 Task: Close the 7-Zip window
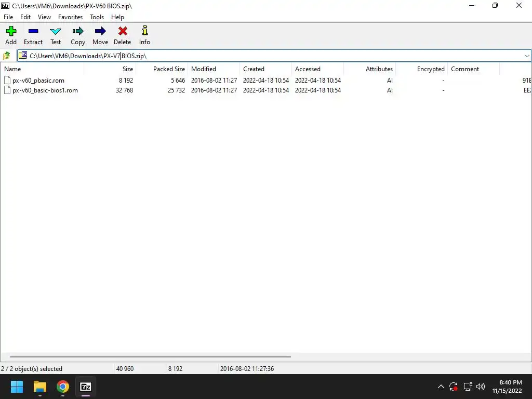click(519, 5)
